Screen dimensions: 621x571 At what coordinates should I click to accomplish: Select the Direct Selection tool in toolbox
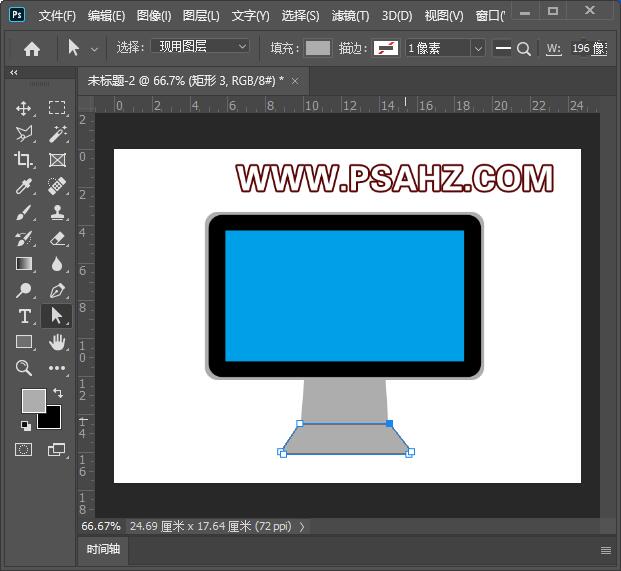coord(57,316)
